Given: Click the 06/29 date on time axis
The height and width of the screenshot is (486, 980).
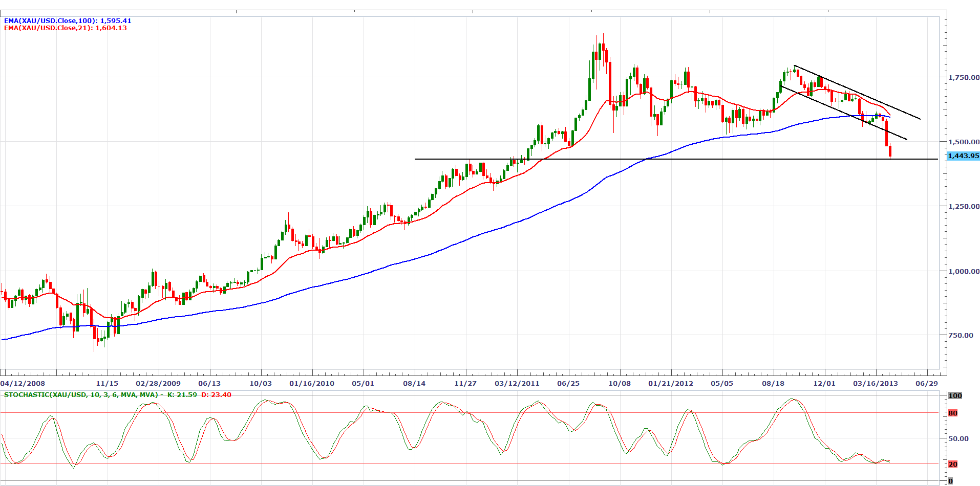Looking at the screenshot, I should pyautogui.click(x=927, y=383).
